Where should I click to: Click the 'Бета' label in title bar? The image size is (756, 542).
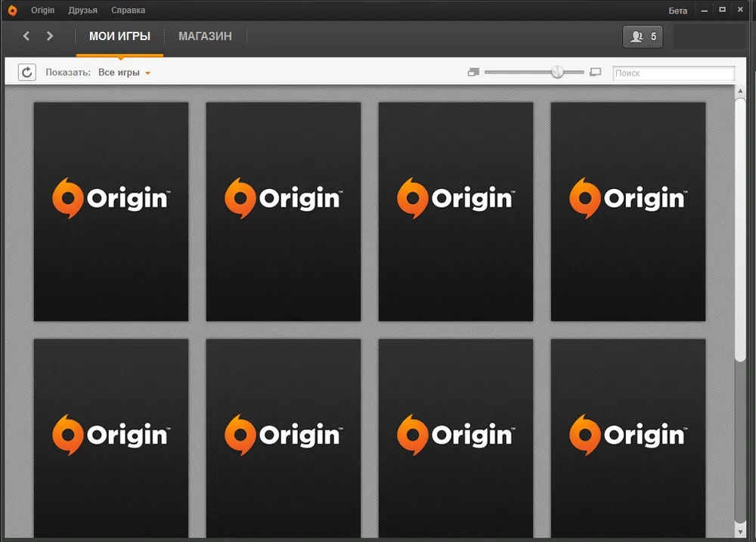click(x=678, y=11)
